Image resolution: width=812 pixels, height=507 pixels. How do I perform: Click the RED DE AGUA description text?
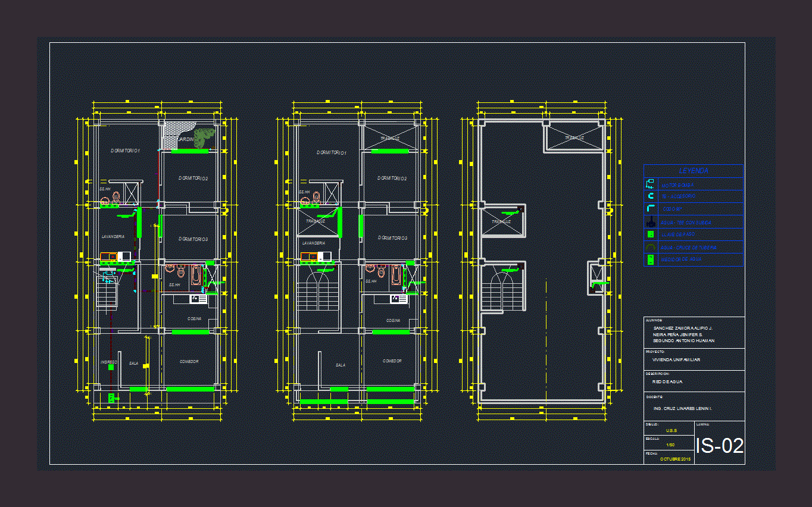point(667,382)
